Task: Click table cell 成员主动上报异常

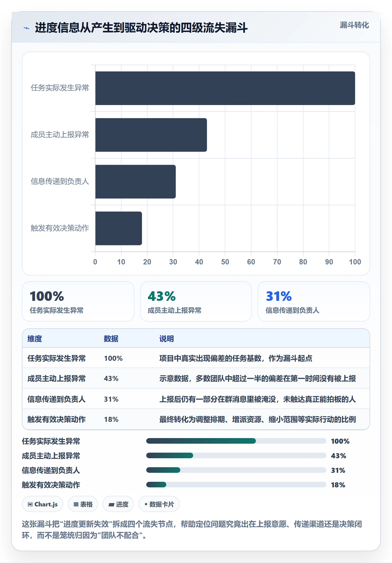Action: (57, 378)
